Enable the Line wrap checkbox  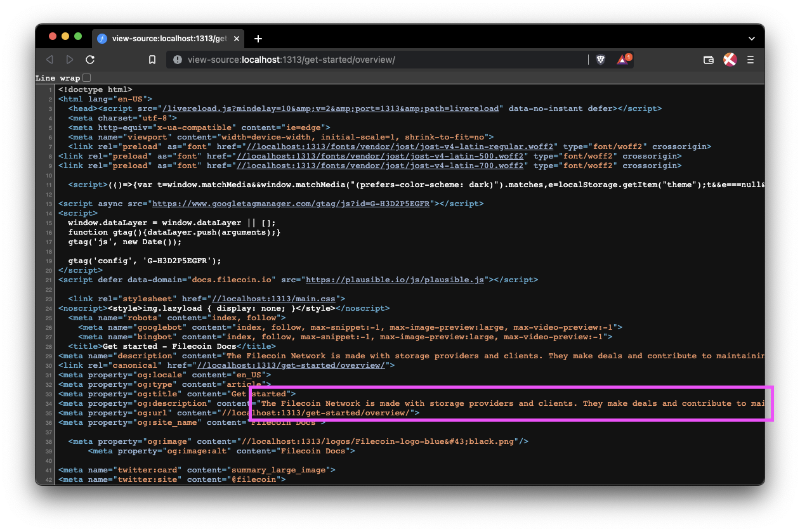click(87, 78)
